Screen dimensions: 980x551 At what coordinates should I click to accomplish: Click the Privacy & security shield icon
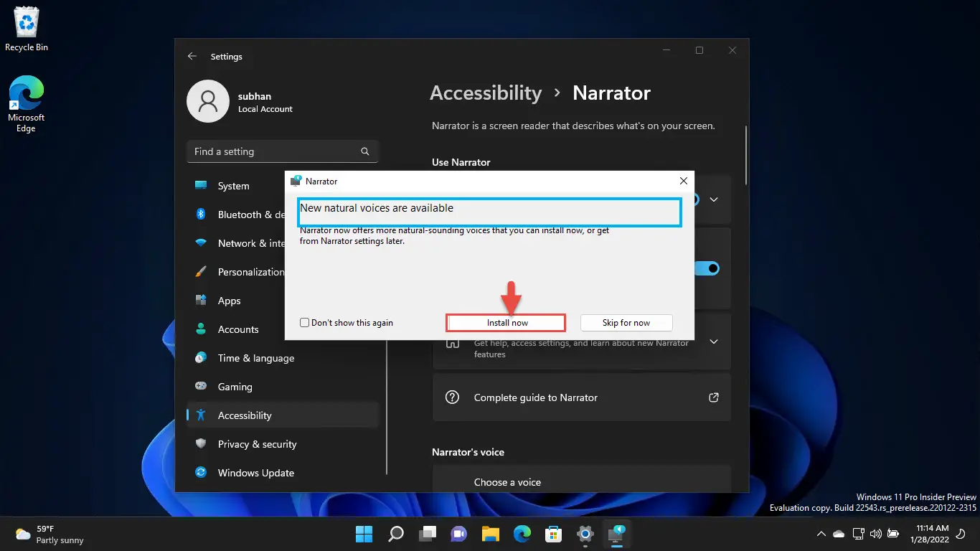click(x=202, y=444)
